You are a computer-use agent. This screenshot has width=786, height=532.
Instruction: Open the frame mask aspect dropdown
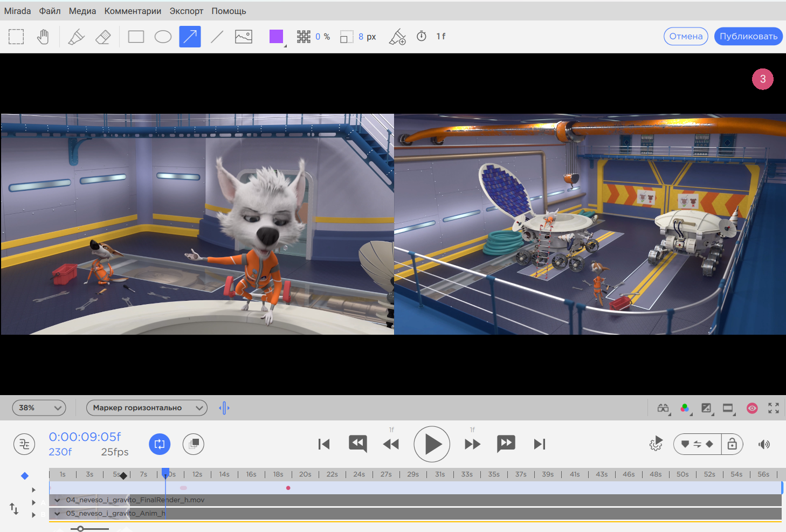point(728,408)
